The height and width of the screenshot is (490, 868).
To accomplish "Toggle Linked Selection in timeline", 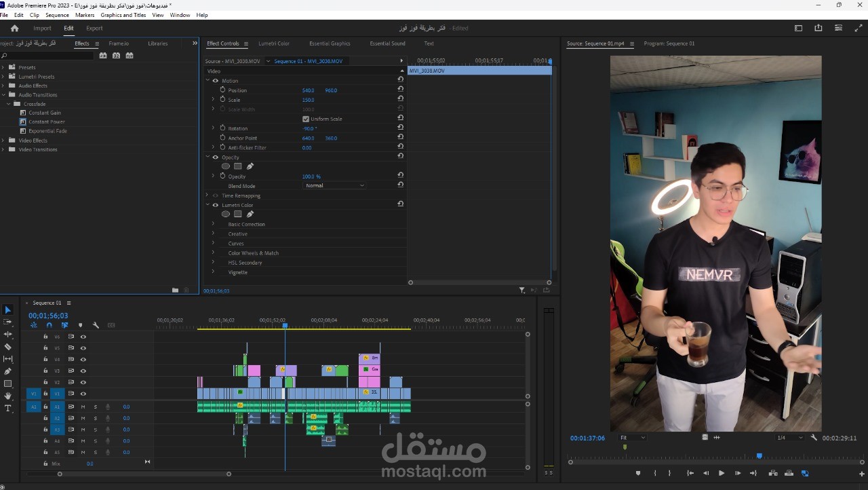I will point(64,325).
